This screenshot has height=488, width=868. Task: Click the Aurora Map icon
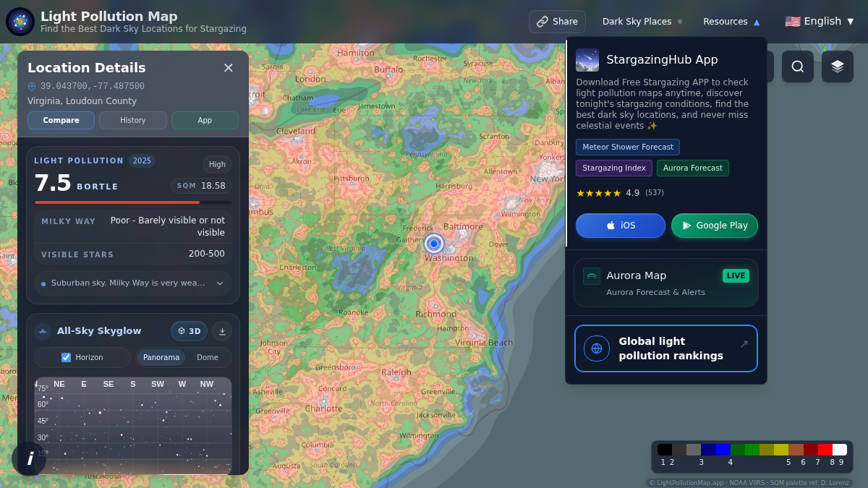tap(592, 276)
